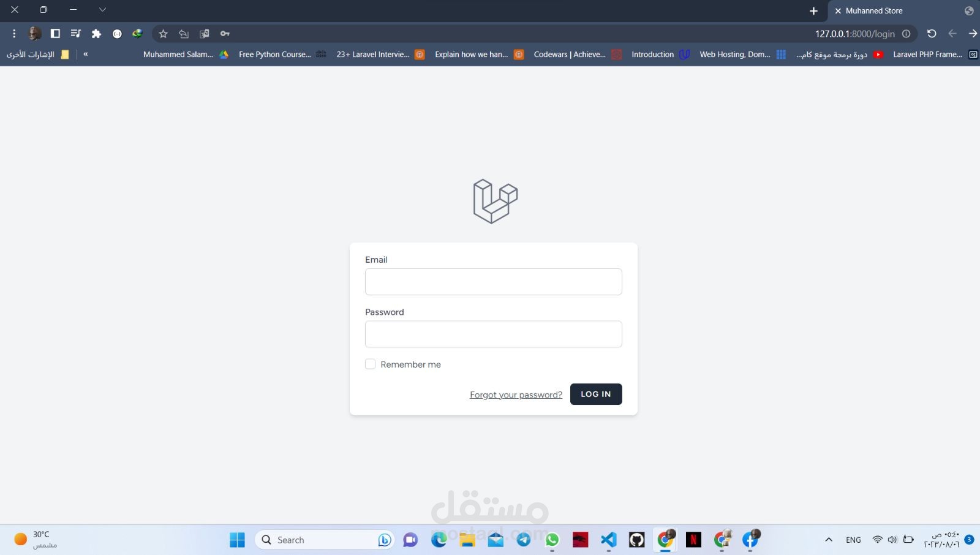Open the Facebook taskbar icon

pos(751,539)
